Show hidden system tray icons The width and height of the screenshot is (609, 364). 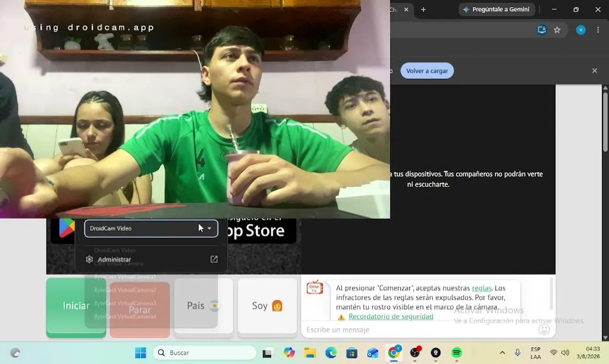502,353
